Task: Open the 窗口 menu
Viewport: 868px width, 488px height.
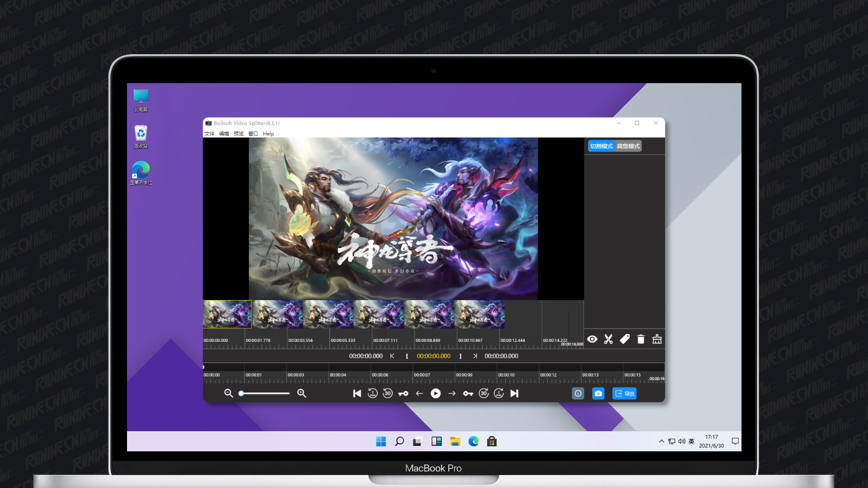Action: tap(254, 133)
